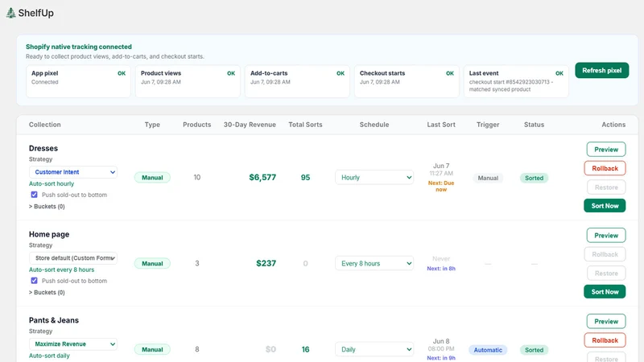
Task: Open Home page strategy dropdown Store default
Action: point(73,257)
